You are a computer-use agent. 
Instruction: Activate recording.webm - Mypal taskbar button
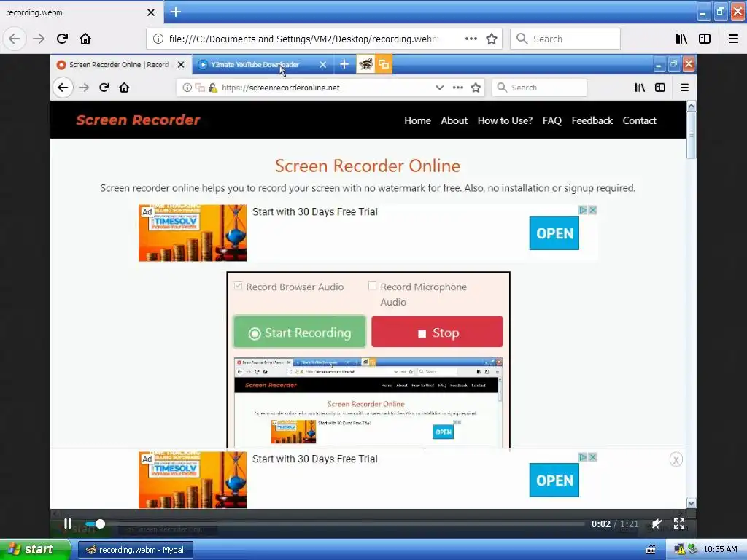(x=135, y=550)
